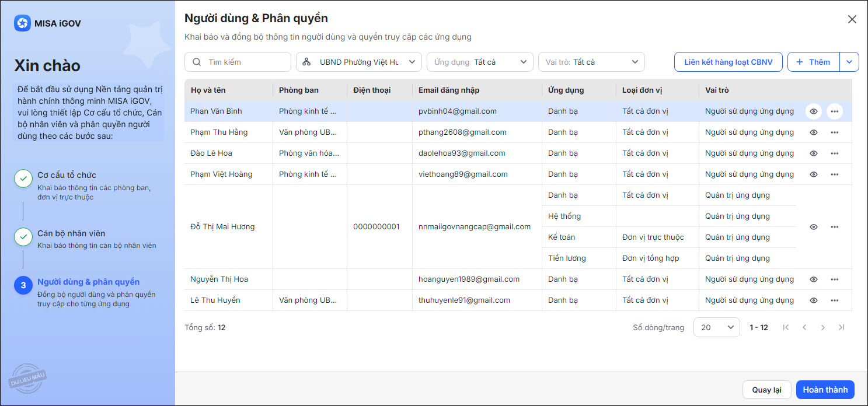Go to first page in pagination
868x406 pixels.
click(x=786, y=327)
